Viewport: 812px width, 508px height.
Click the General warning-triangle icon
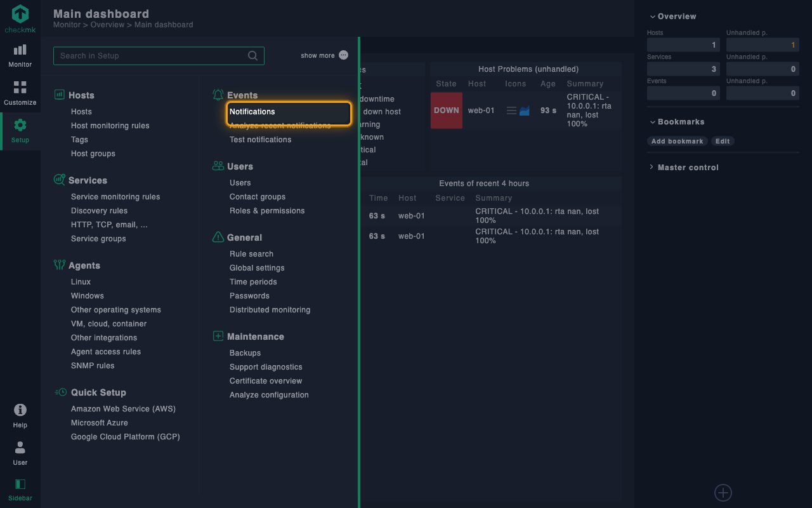point(218,237)
